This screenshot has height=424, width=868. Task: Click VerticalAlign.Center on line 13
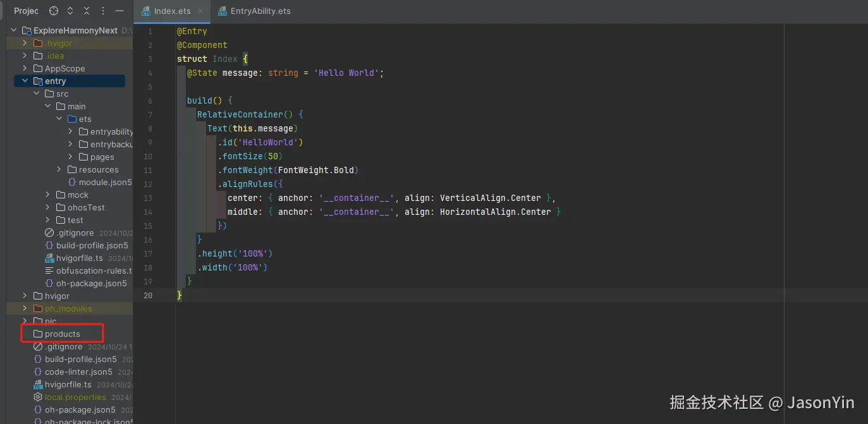tap(491, 198)
